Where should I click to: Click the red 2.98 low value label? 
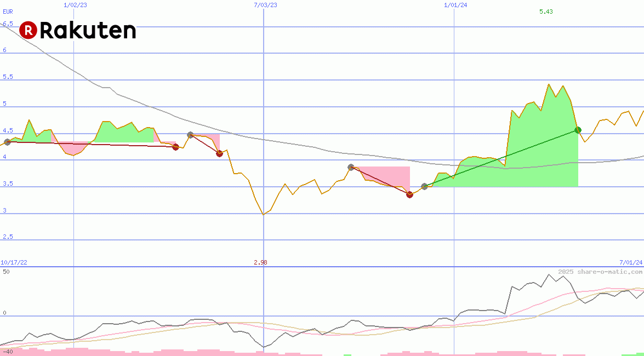point(261,262)
